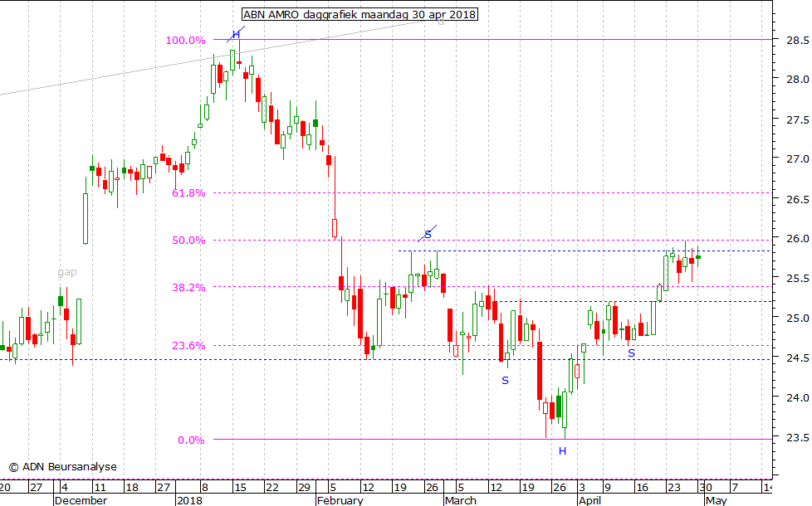Click the 28.0 price axis label

click(x=798, y=79)
